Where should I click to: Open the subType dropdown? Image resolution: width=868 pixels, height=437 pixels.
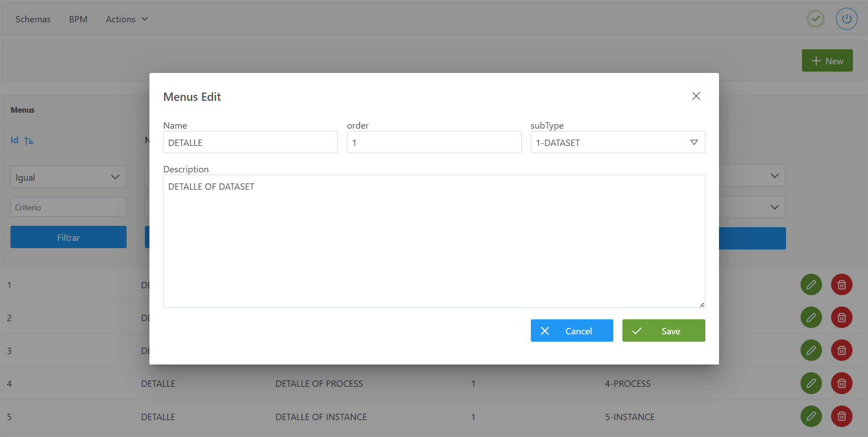pos(617,142)
